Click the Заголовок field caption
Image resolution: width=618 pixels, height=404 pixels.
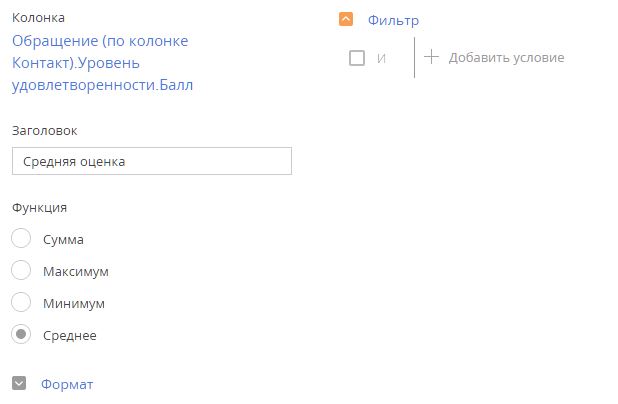[45, 130]
